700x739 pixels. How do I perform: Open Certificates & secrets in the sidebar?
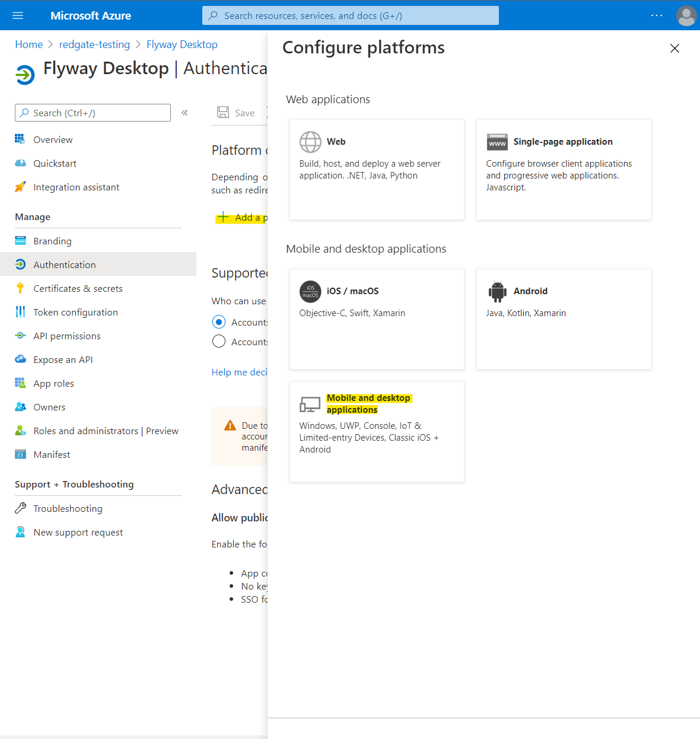point(78,289)
